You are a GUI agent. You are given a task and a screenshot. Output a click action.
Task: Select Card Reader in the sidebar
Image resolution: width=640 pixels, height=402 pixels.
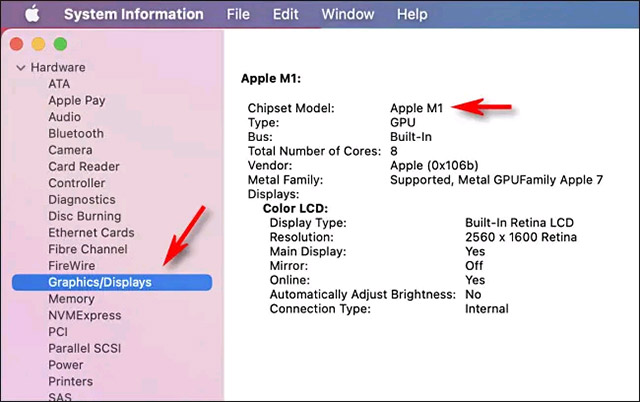tap(84, 167)
